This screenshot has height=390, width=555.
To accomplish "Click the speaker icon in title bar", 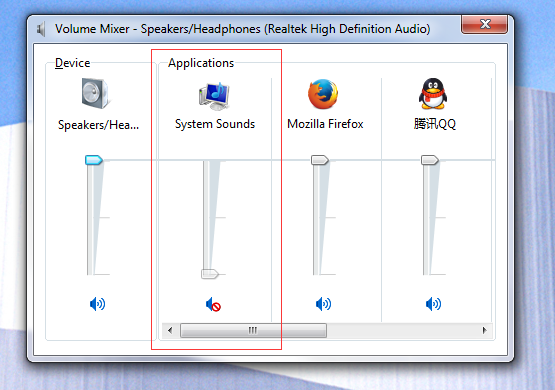I will [x=41, y=29].
